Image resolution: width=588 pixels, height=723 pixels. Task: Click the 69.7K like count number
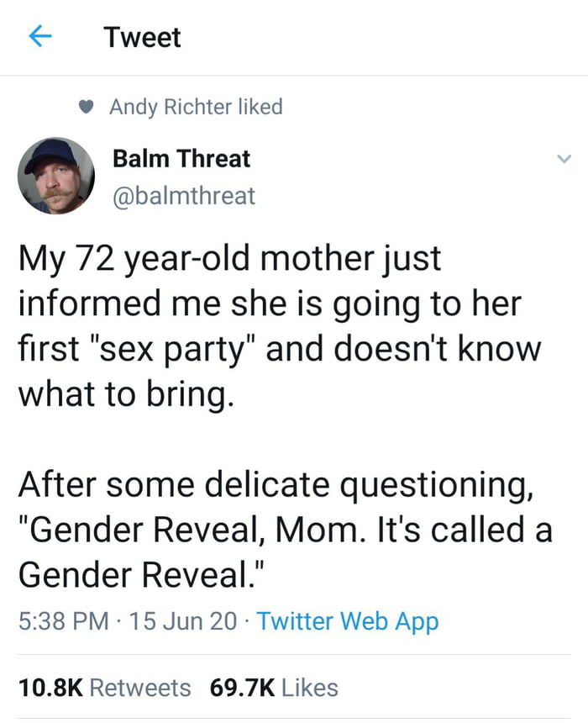242,688
